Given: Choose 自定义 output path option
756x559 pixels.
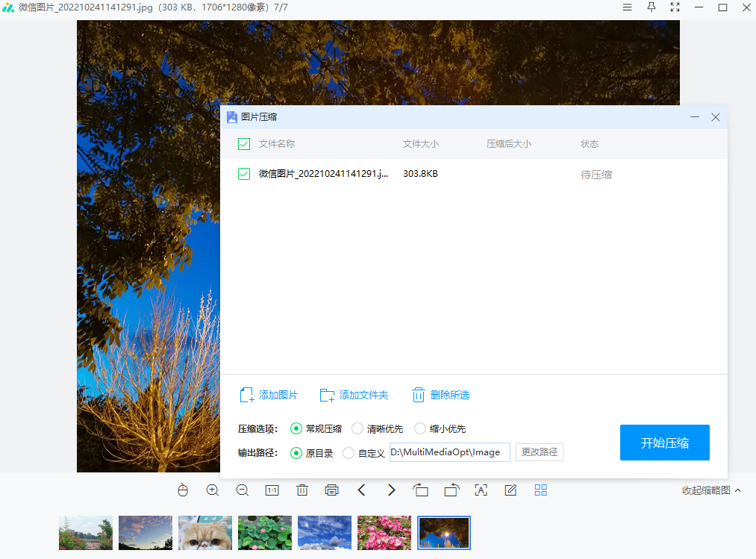Looking at the screenshot, I should coord(348,452).
